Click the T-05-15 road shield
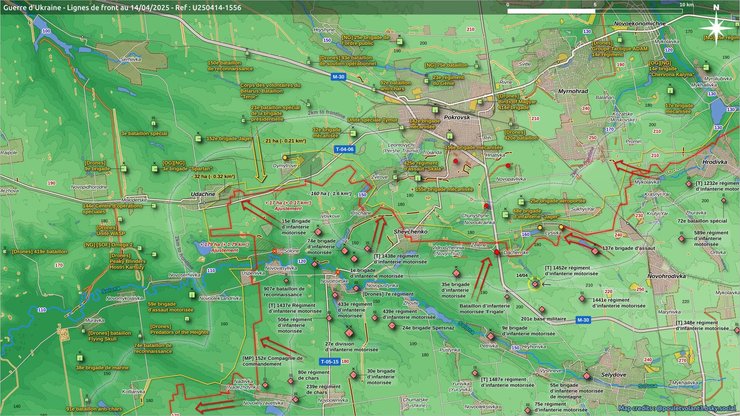The image size is (740, 416). 332,361
